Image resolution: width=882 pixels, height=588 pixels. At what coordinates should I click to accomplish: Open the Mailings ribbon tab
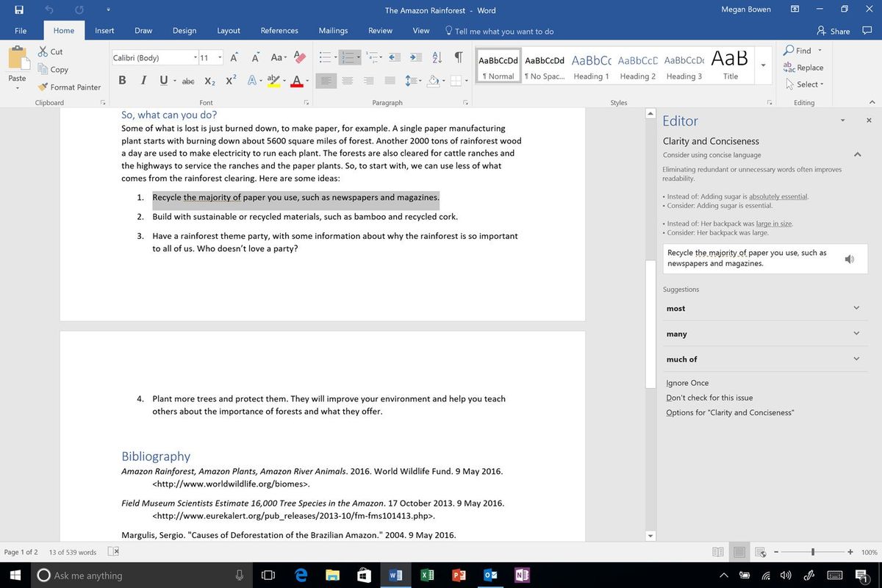click(x=333, y=30)
